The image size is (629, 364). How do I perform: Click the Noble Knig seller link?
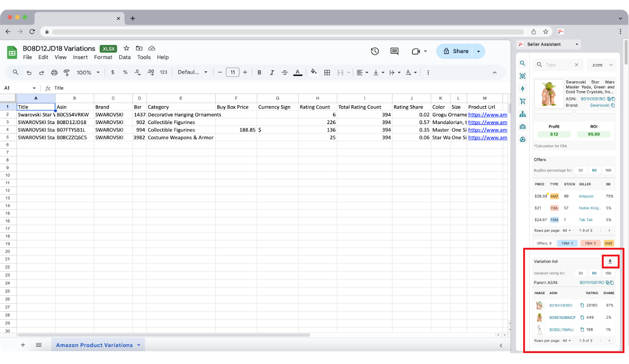pos(590,208)
